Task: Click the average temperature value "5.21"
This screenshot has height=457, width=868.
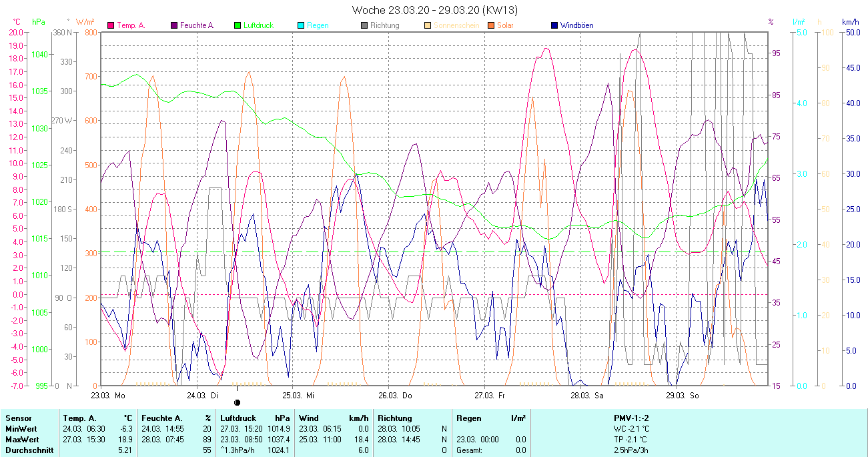Action: point(126,450)
